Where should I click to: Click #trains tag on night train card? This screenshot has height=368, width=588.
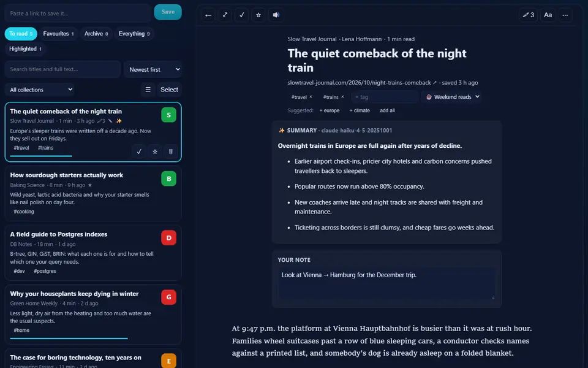(x=45, y=148)
